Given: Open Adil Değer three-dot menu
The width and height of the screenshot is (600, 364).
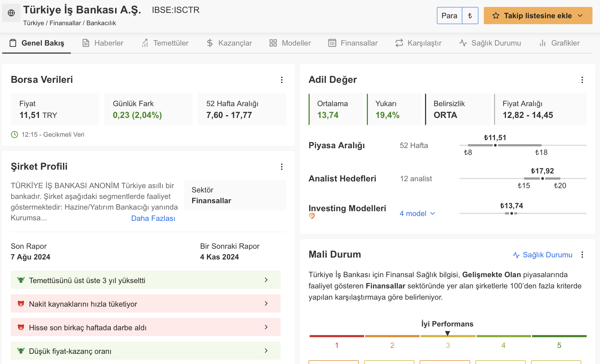Looking at the screenshot, I should coord(582,80).
